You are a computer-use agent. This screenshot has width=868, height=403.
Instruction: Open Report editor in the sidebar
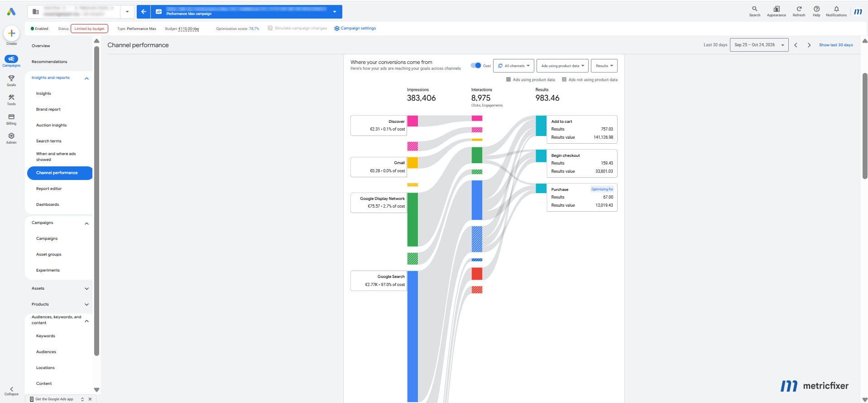pyautogui.click(x=49, y=189)
